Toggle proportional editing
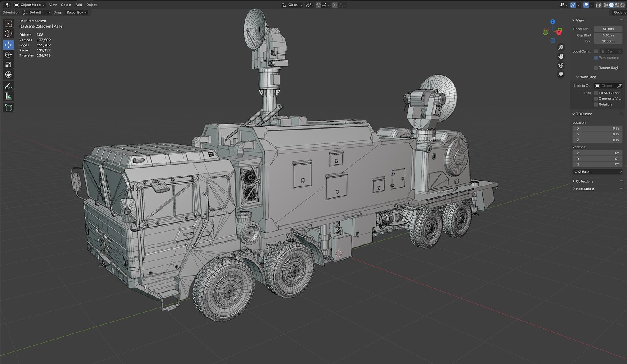The width and height of the screenshot is (627, 364). click(334, 5)
